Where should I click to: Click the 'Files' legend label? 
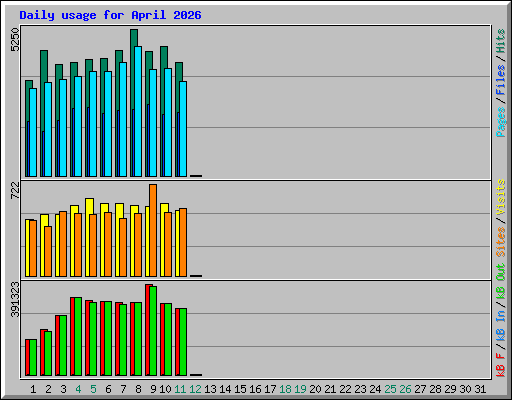pyautogui.click(x=501, y=80)
